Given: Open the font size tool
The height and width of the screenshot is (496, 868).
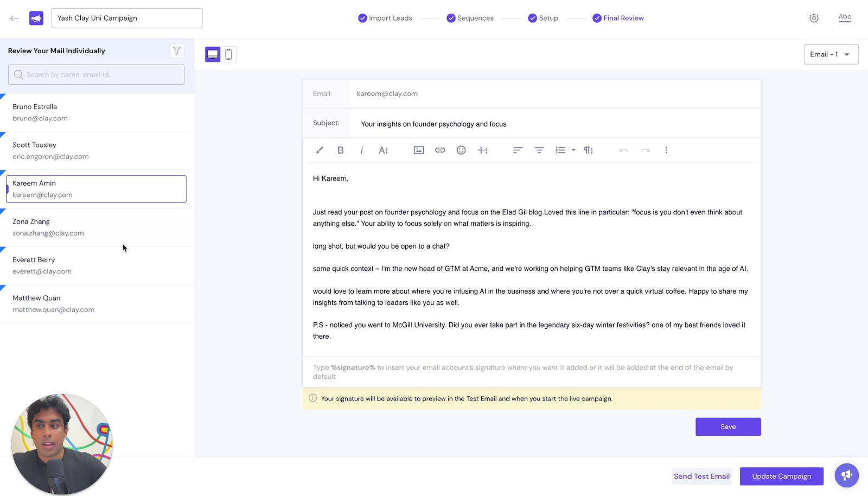Looking at the screenshot, I should [383, 150].
